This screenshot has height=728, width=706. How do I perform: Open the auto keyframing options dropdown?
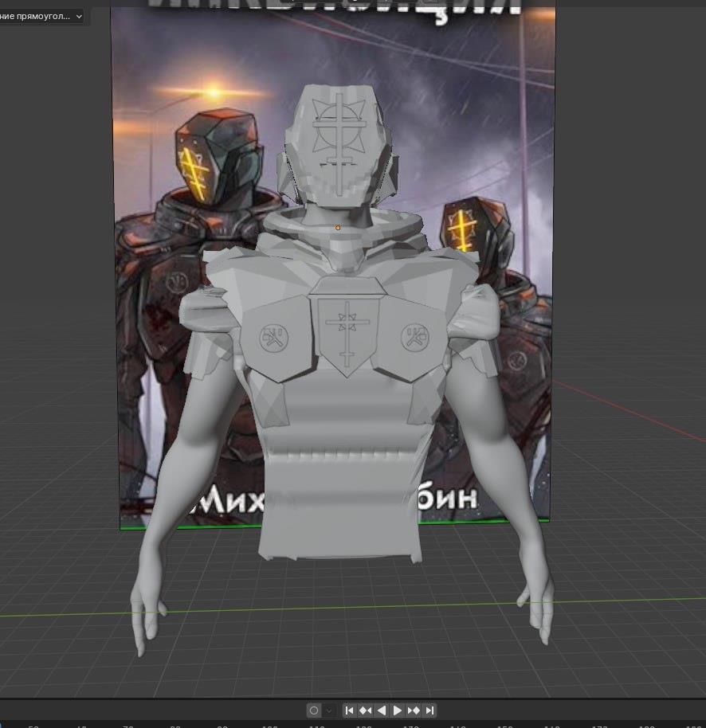point(329,710)
